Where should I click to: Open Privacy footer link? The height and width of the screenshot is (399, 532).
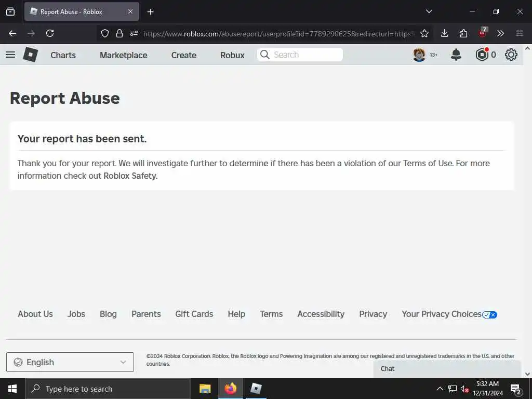pos(373,314)
